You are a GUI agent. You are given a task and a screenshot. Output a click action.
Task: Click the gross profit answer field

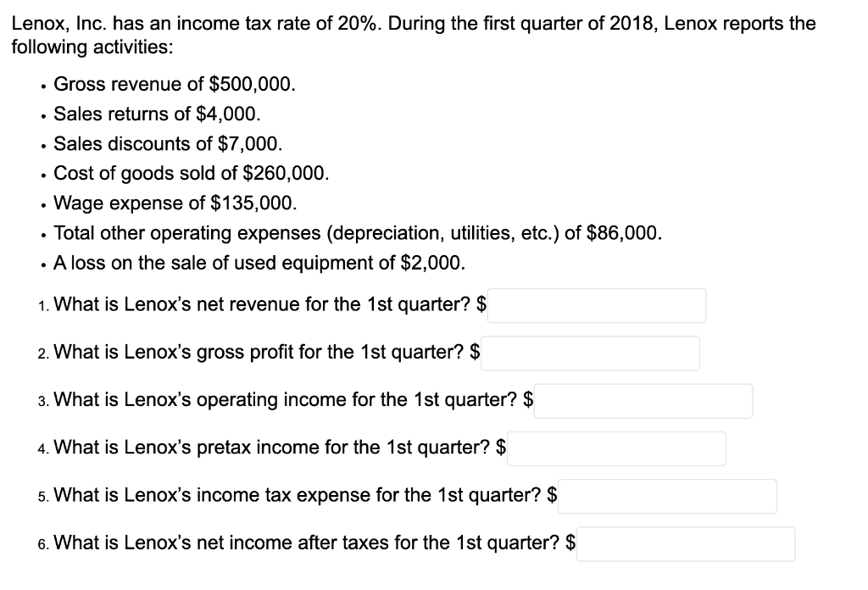pyautogui.click(x=591, y=353)
